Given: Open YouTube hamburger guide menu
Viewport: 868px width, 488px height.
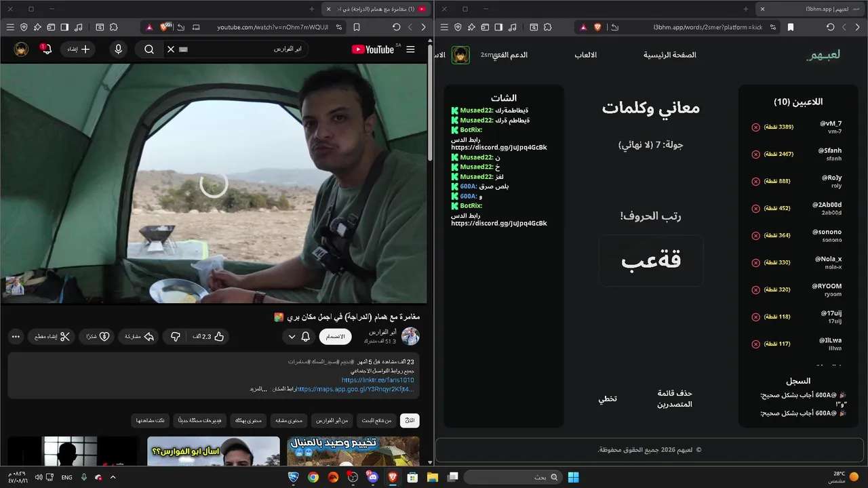Looking at the screenshot, I should point(410,49).
